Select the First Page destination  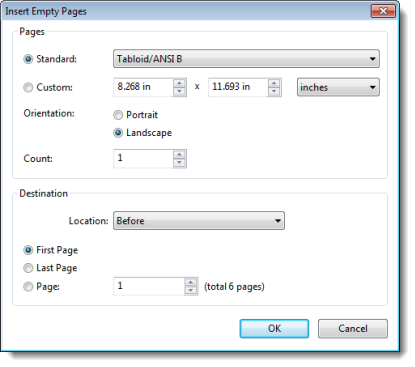(x=28, y=250)
